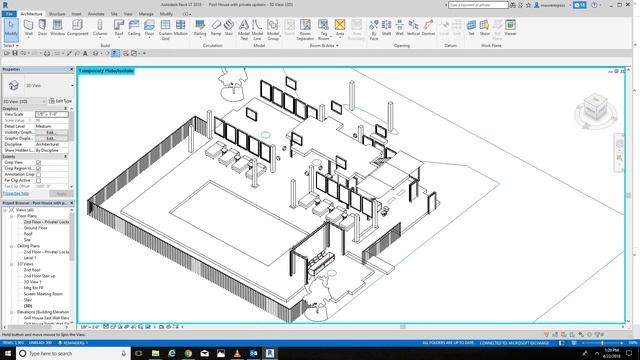Viewport: 640px width, 360px height.
Task: Toggle the Crop View checkbox
Action: pyautogui.click(x=38, y=162)
